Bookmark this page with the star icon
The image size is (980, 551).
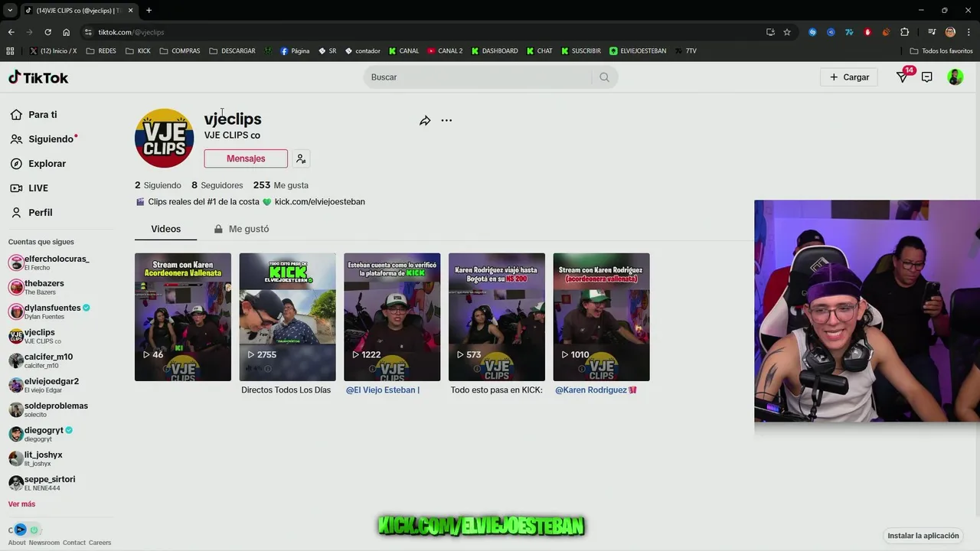[787, 32]
